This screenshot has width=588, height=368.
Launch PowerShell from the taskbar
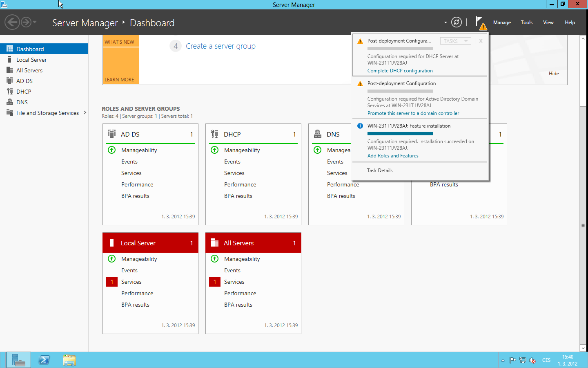pyautogui.click(x=44, y=360)
